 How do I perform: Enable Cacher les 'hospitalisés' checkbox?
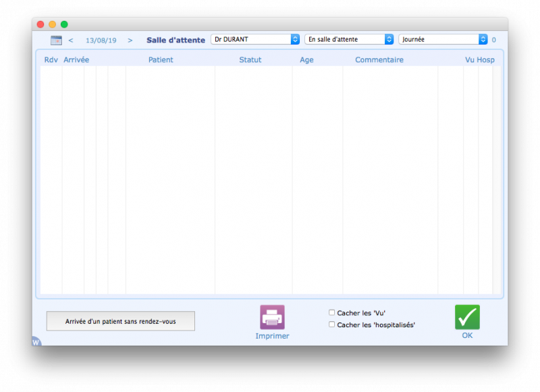(x=331, y=325)
